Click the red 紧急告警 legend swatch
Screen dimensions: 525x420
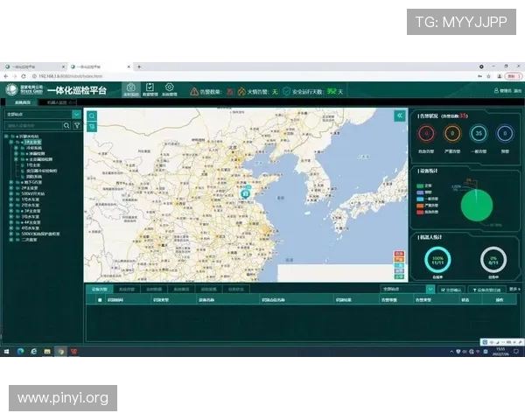coord(420,212)
